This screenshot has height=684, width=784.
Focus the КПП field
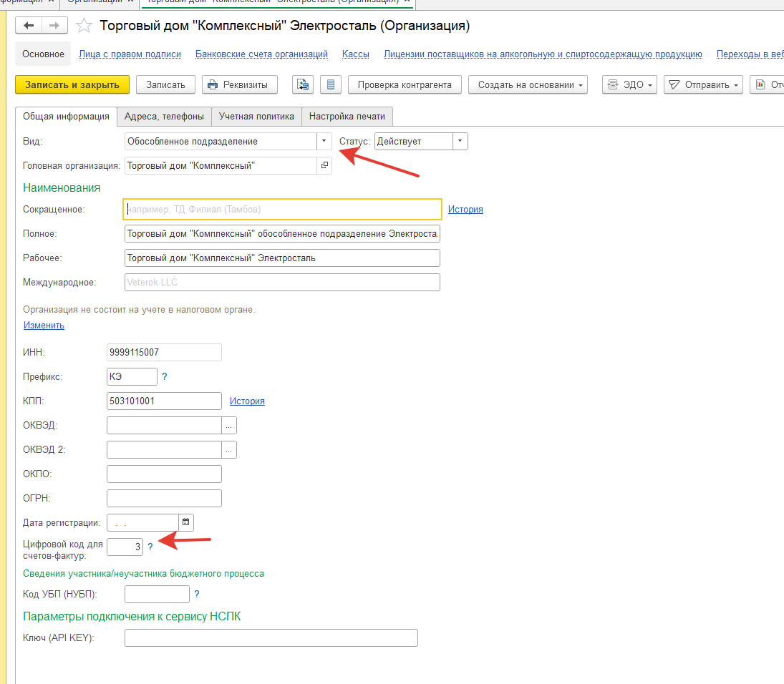tap(164, 401)
